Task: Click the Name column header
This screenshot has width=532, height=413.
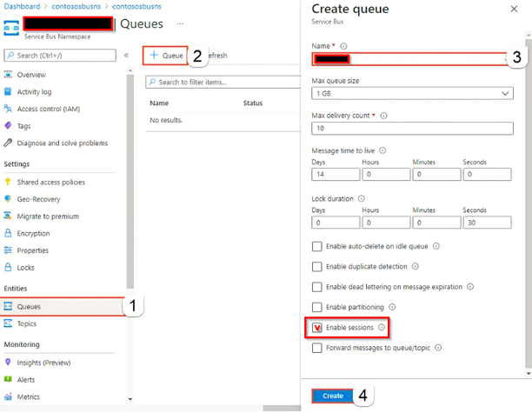Action: pos(159,103)
